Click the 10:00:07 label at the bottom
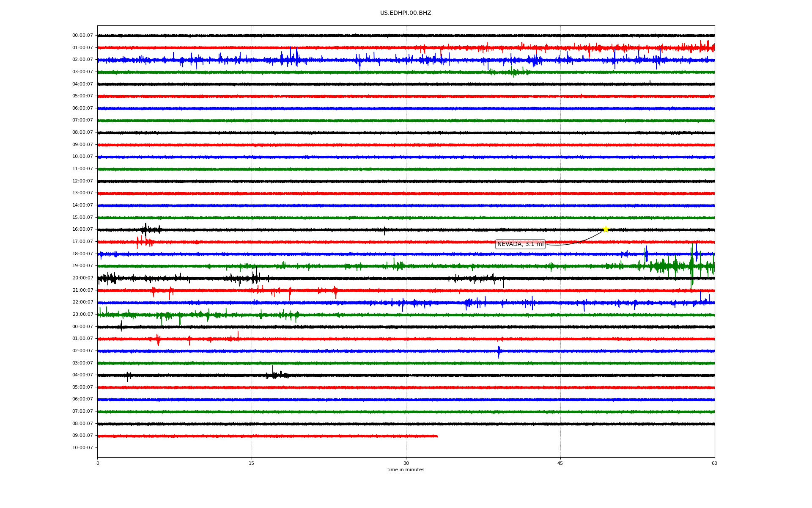Viewport: 812px width, 508px height. click(x=82, y=448)
